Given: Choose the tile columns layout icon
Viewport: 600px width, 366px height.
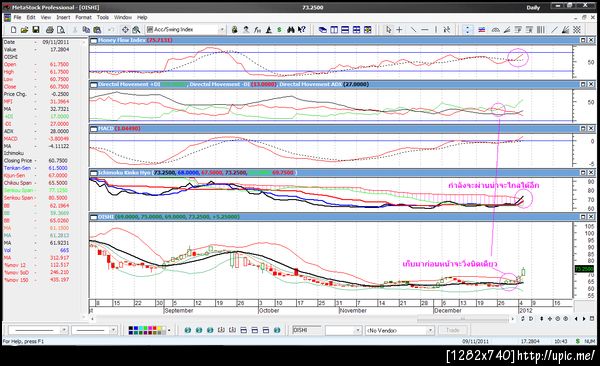Looking at the screenshot, I should click(x=334, y=29).
